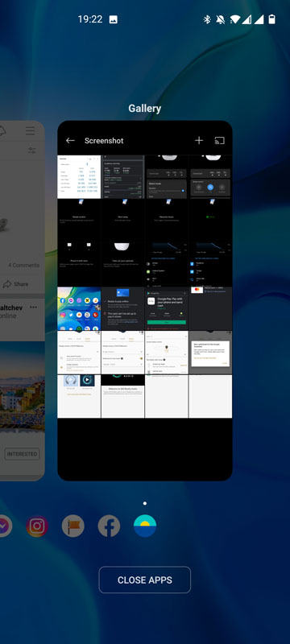Open the home screen screenshot thumbnail
Screen dimensions: 290x644
pos(79,308)
